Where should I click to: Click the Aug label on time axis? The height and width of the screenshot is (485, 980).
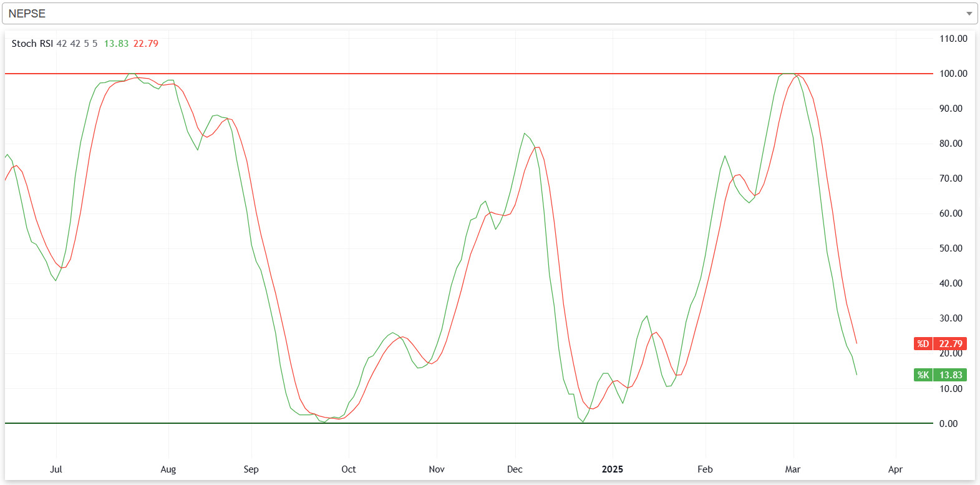tap(168, 469)
